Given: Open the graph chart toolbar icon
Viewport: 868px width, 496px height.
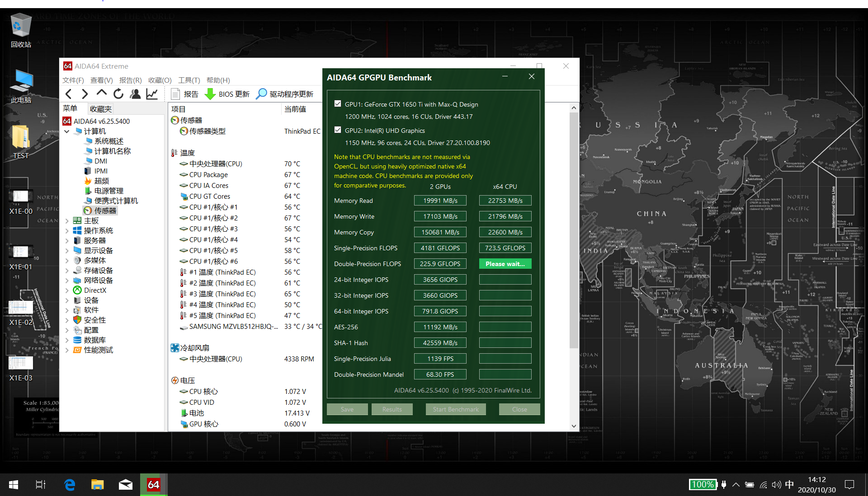Looking at the screenshot, I should [152, 94].
